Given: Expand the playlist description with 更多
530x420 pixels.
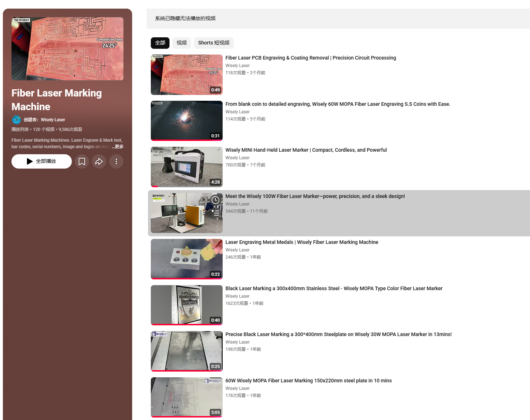Looking at the screenshot, I should tap(118, 147).
